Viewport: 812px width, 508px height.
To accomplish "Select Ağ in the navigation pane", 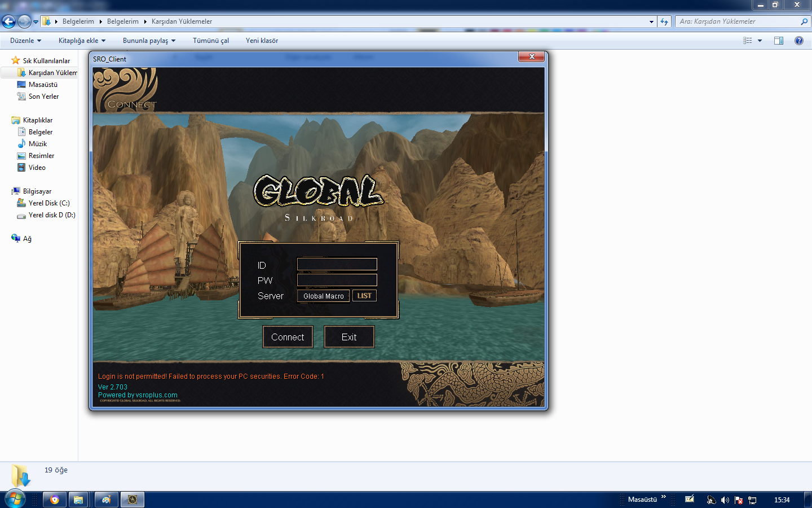I will pyautogui.click(x=27, y=239).
